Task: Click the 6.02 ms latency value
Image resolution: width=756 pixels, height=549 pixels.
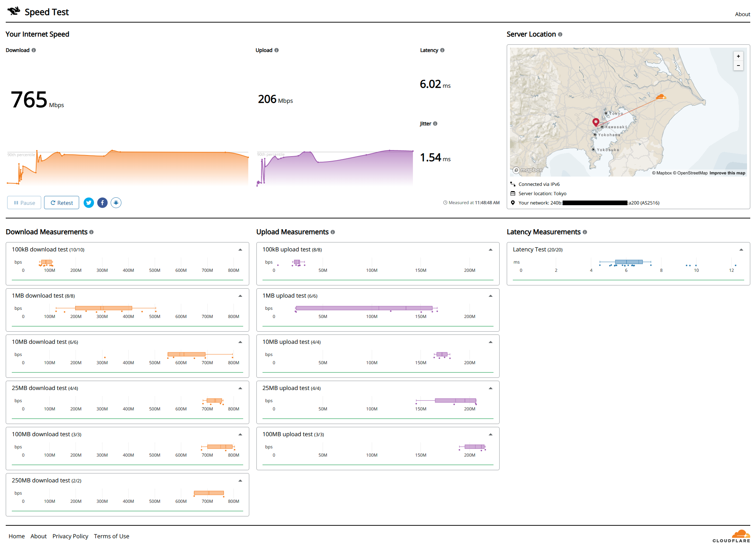Action: click(435, 84)
